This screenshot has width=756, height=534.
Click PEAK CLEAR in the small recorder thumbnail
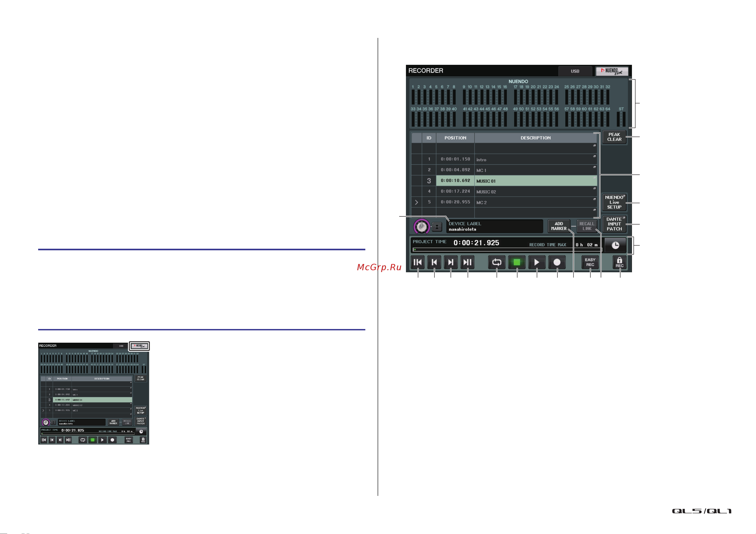click(x=141, y=378)
